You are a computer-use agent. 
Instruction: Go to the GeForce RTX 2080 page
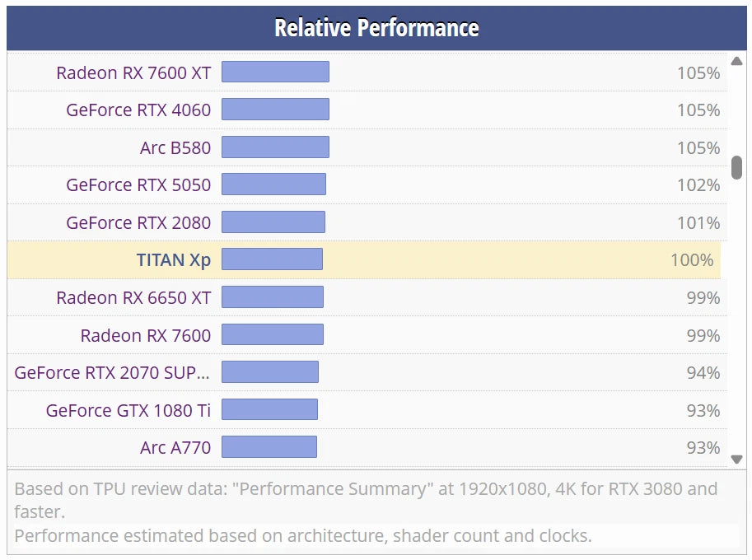(138, 223)
